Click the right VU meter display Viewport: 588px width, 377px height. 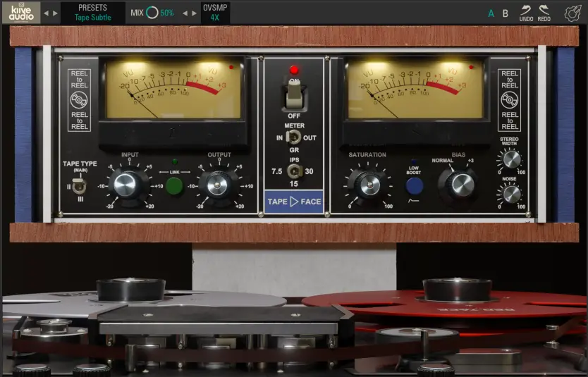(415, 89)
